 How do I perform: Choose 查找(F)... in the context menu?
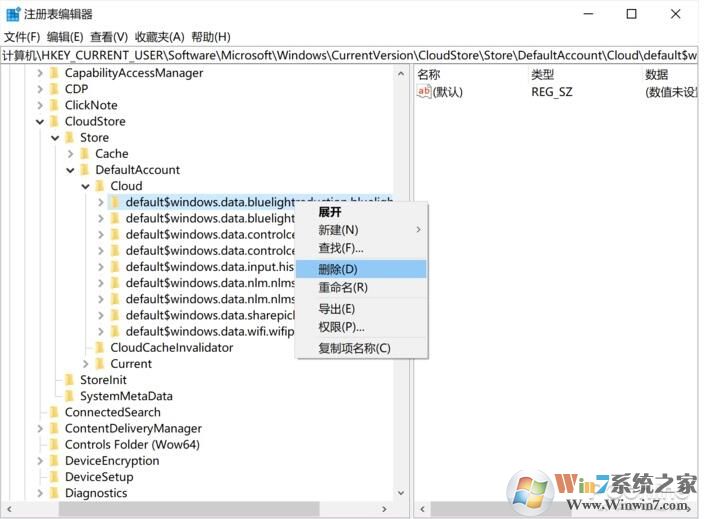361,248
